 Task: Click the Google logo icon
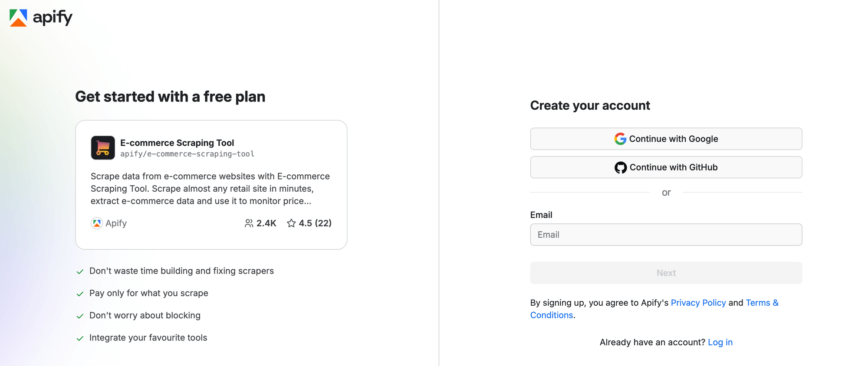point(621,139)
